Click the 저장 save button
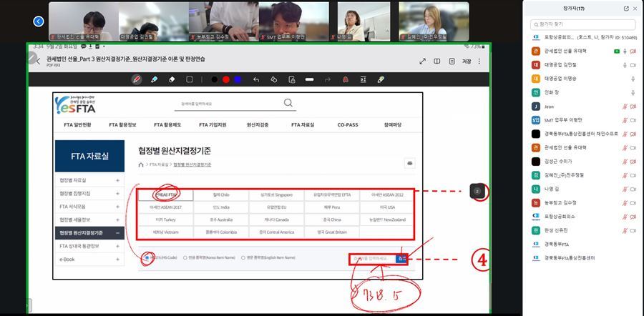This screenshot has height=316, width=644. point(467,61)
